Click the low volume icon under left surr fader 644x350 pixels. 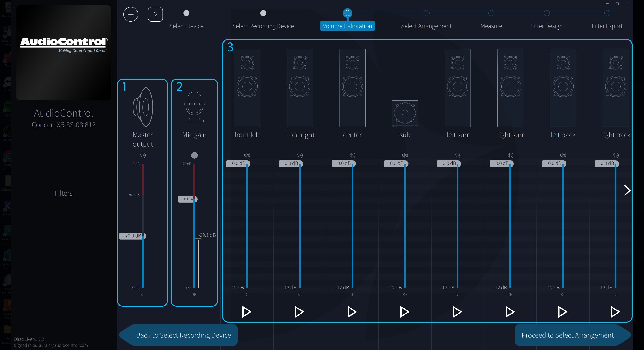point(457,295)
